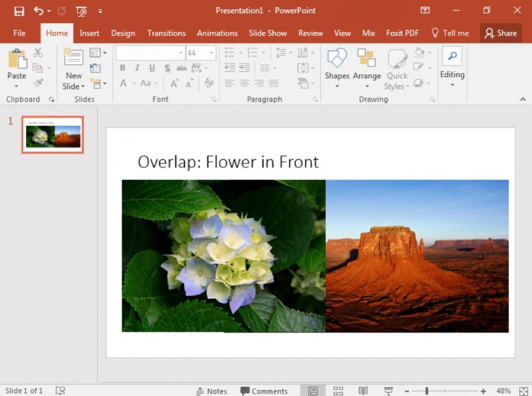Toggle Italic text formatting
The width and height of the screenshot is (532, 396).
(x=138, y=68)
